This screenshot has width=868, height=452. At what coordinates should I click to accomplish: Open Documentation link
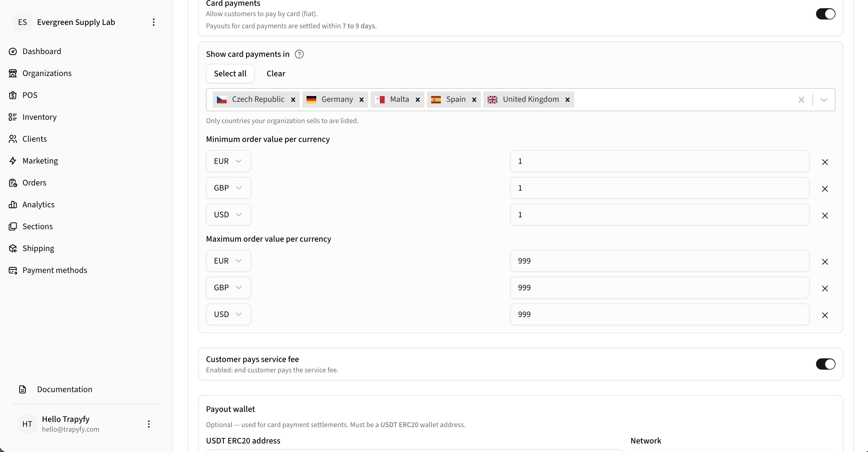[65, 389]
